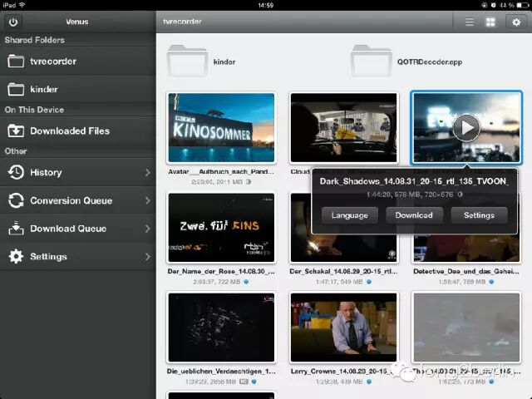Click the blue dot under Der_Name_der_Rose
Image resolution: width=532 pixels, height=399 pixels.
(246, 282)
